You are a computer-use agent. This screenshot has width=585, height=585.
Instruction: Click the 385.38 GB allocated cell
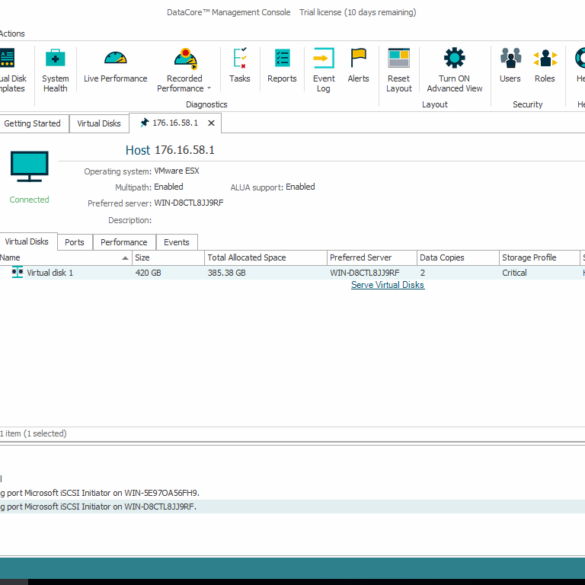click(226, 273)
